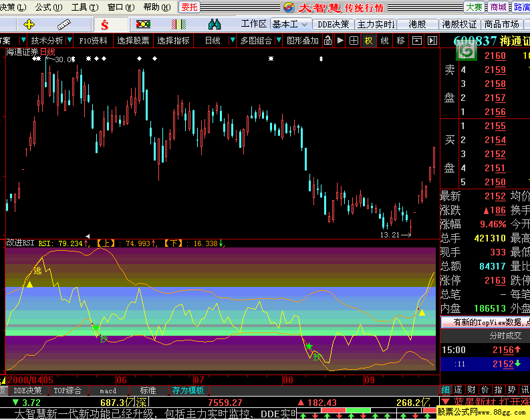Expand the dropdown arrow after 技术分析
Viewport: 530px width, 420px height.
coord(70,40)
